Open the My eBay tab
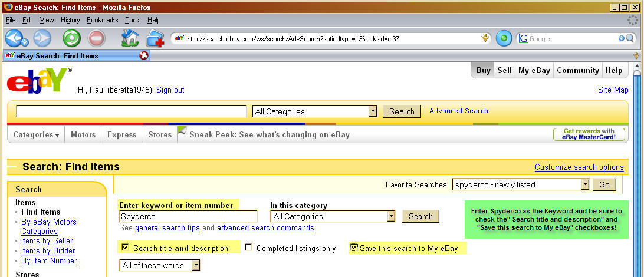 (x=534, y=70)
